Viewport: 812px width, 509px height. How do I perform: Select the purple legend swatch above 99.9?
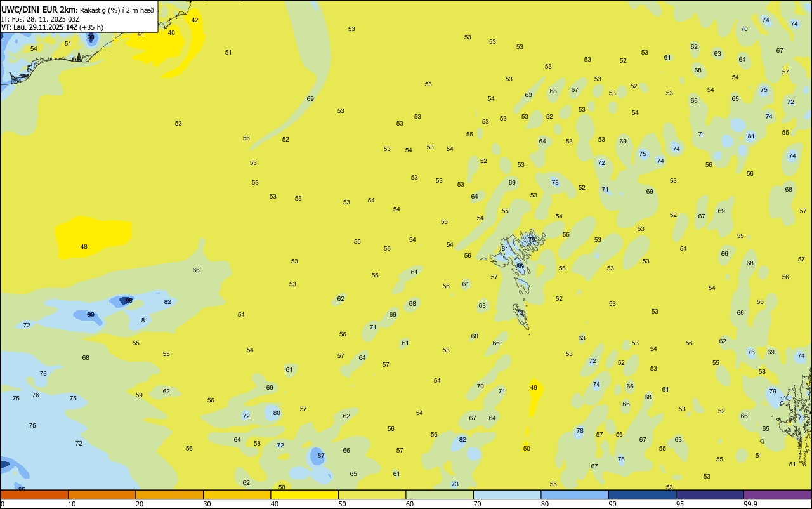(777, 494)
